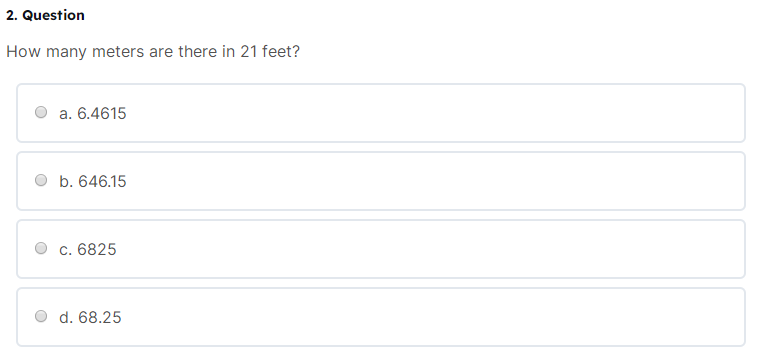Click the answer text 'd. 68.25'
763x360 pixels.
[x=90, y=318]
